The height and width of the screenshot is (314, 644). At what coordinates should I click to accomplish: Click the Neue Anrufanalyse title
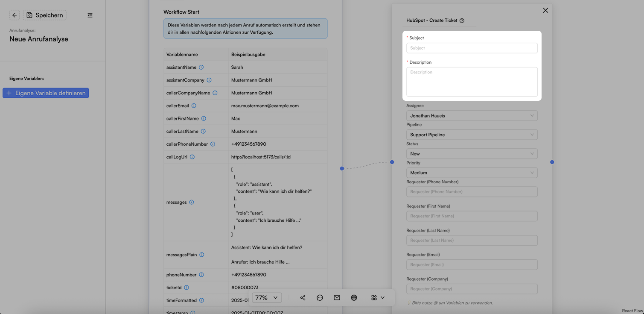coord(39,39)
